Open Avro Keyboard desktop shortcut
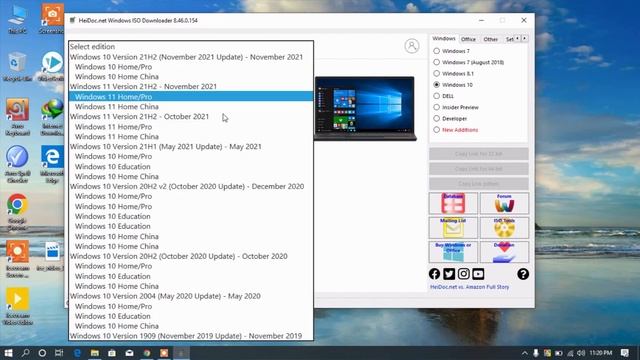Viewport: 640px width, 360px height. pyautogui.click(x=17, y=117)
